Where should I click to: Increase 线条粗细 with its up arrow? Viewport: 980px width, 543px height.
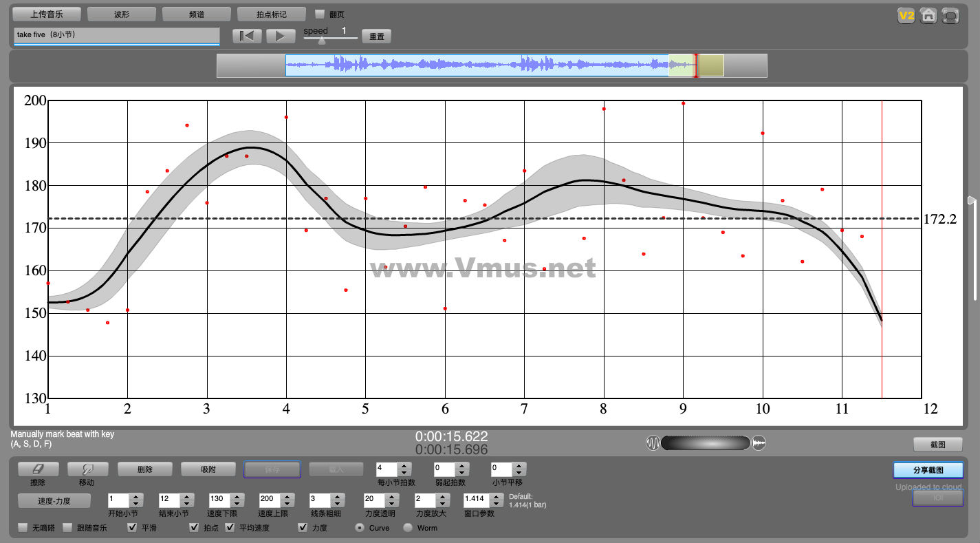(x=337, y=496)
